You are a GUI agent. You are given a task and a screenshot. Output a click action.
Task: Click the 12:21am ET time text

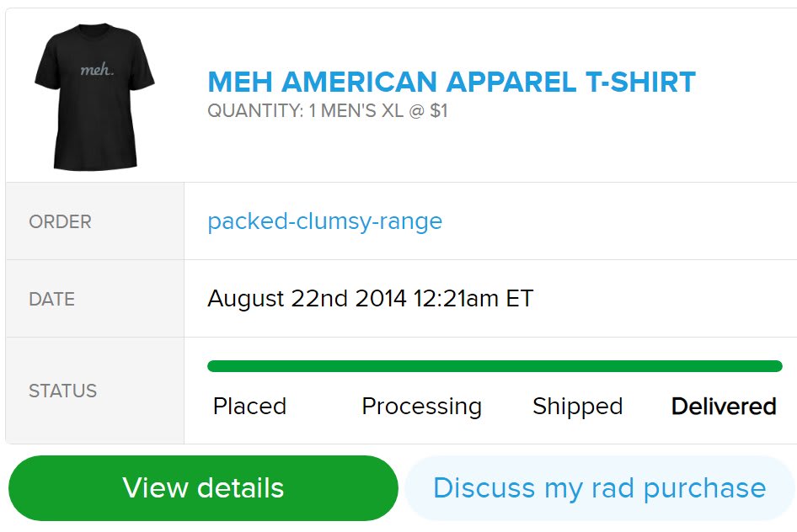[473, 299]
